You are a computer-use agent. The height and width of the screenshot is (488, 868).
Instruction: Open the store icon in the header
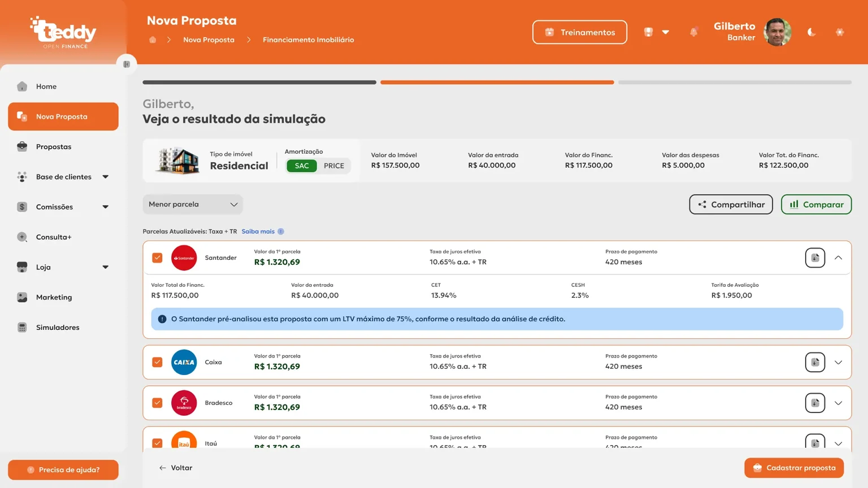click(648, 32)
